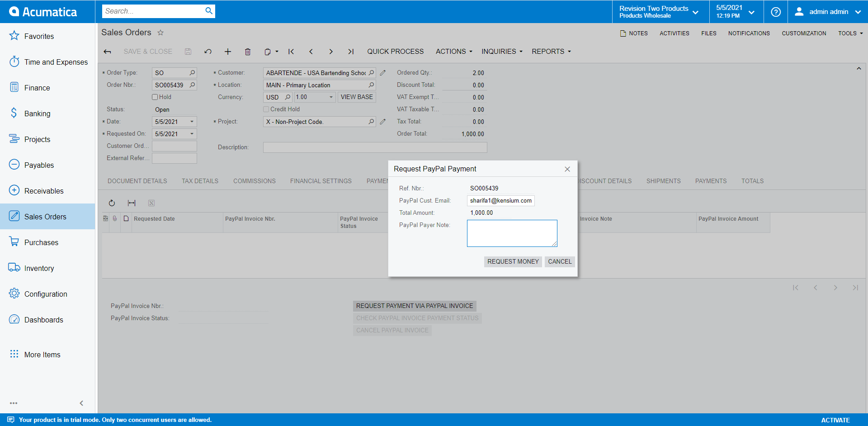Toggle the Credit Hold checkbox
Viewport: 868px width, 426px height.
(266, 109)
